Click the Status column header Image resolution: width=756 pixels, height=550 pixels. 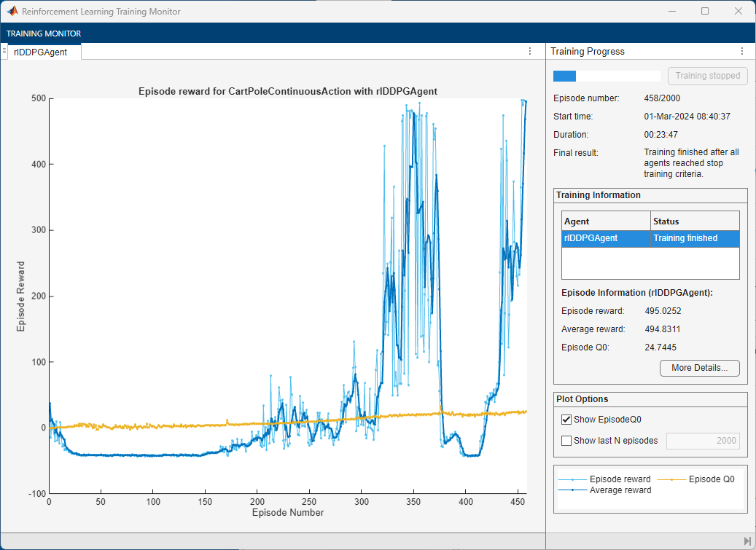pyautogui.click(x=694, y=221)
